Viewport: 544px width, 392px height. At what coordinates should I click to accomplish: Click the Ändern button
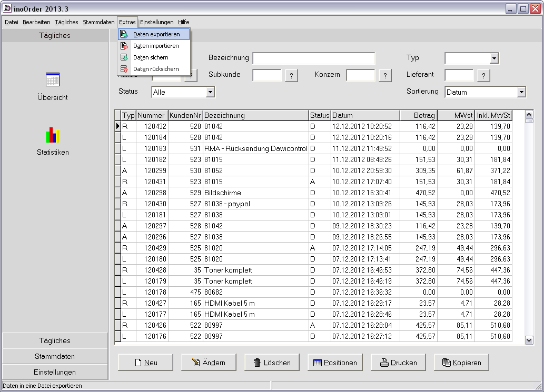(x=209, y=363)
